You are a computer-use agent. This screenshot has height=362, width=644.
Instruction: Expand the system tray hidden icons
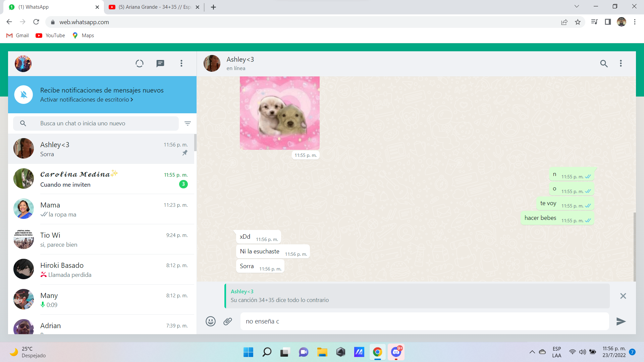(x=532, y=352)
